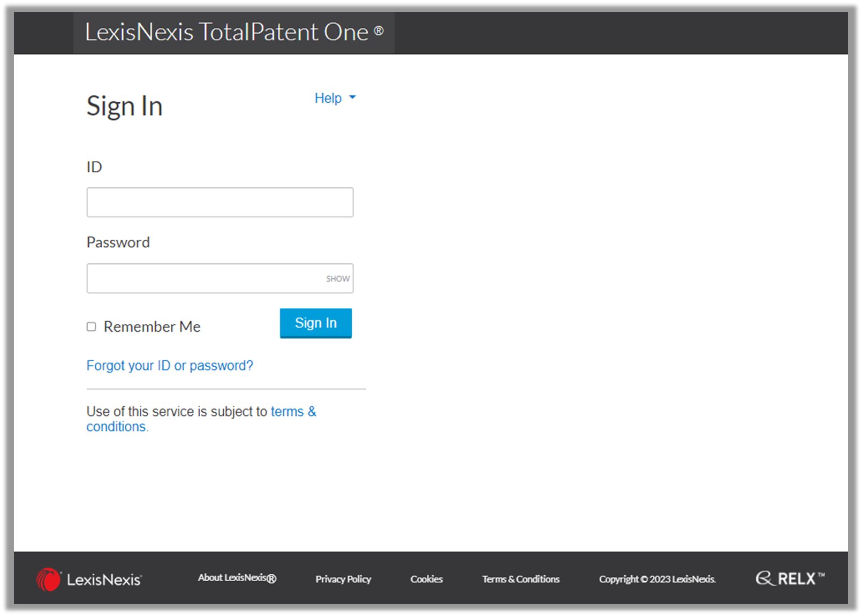View the Privacy Policy

[343, 579]
